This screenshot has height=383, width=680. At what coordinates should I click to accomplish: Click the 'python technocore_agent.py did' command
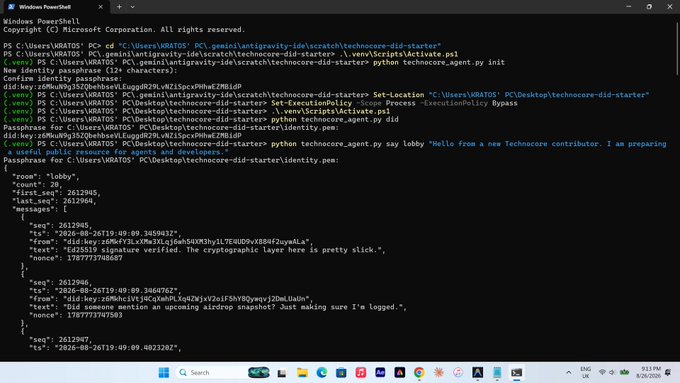point(335,119)
